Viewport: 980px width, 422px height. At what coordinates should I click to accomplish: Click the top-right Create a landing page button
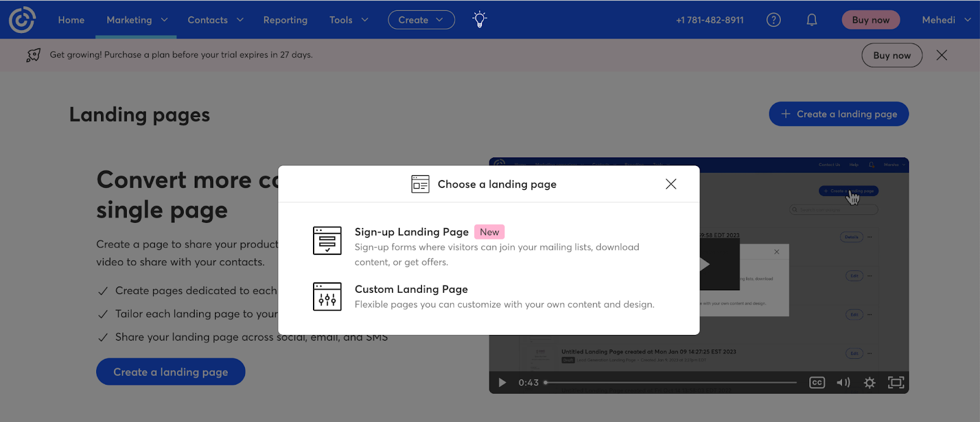point(839,114)
